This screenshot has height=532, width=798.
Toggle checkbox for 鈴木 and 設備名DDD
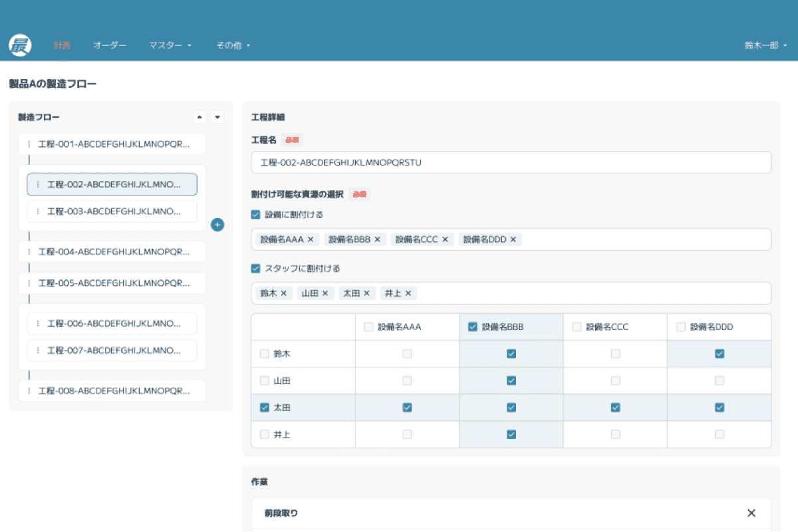coord(720,354)
